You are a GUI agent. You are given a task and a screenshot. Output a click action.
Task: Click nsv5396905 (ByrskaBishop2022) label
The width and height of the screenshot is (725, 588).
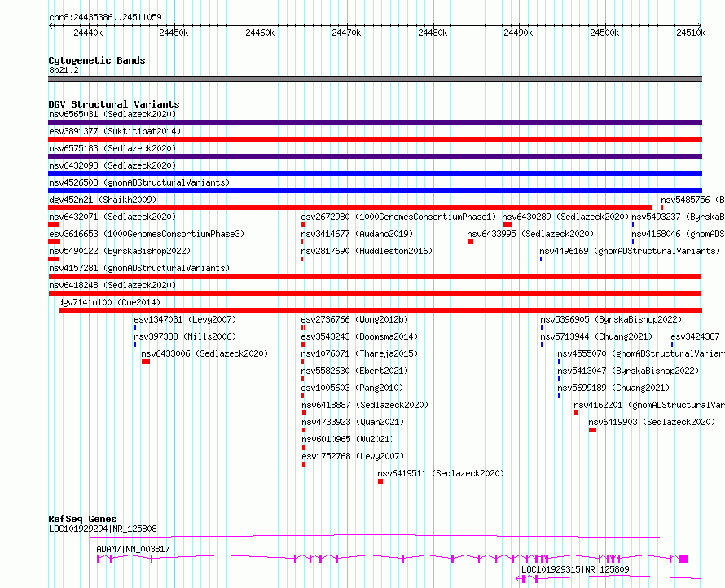611,319
